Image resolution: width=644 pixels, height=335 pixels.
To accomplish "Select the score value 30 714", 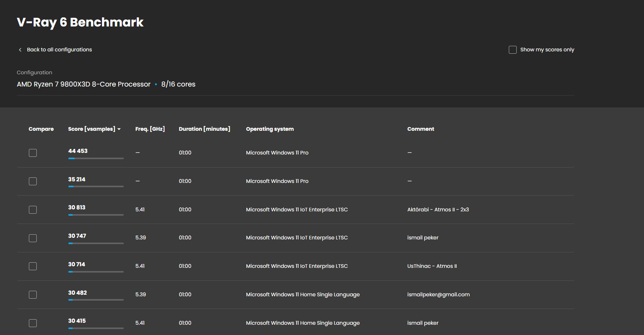I will 77,264.
